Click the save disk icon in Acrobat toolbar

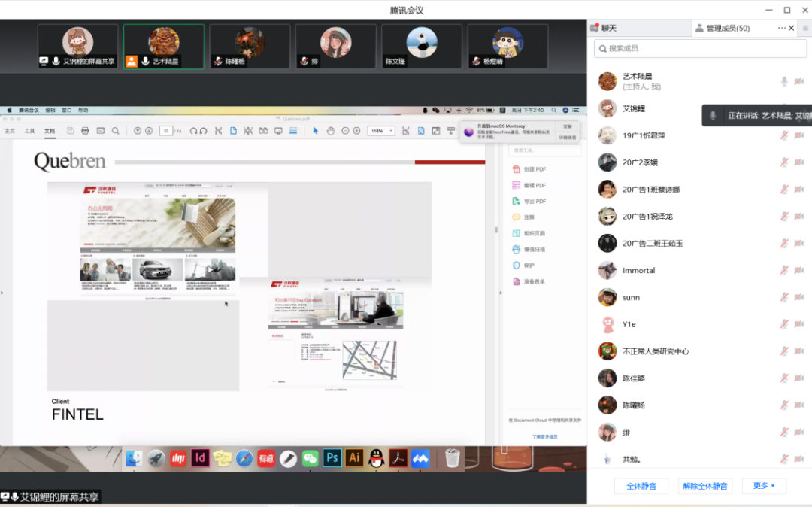[70, 131]
